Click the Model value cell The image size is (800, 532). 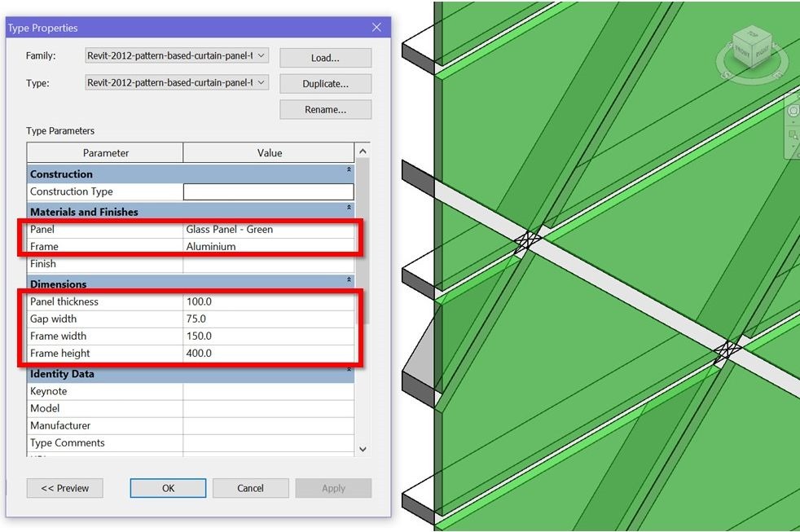(x=268, y=408)
